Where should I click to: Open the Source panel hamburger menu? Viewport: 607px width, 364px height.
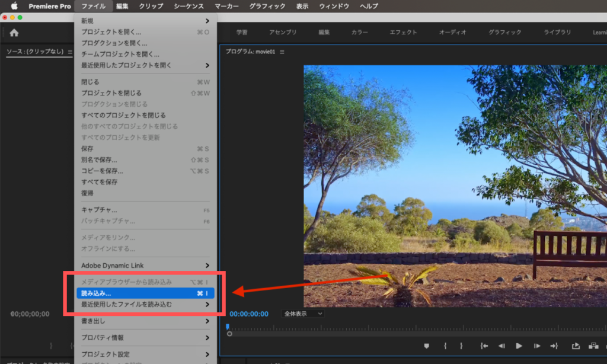pyautogui.click(x=70, y=52)
